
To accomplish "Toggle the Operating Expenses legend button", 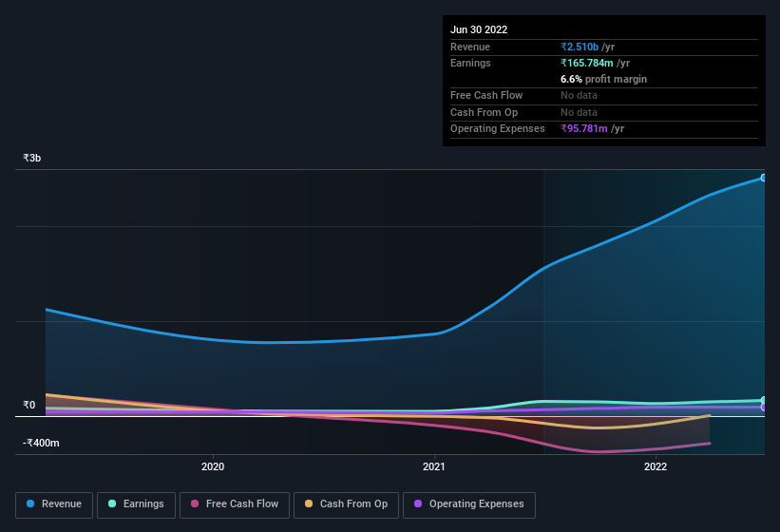I will click(x=469, y=504).
